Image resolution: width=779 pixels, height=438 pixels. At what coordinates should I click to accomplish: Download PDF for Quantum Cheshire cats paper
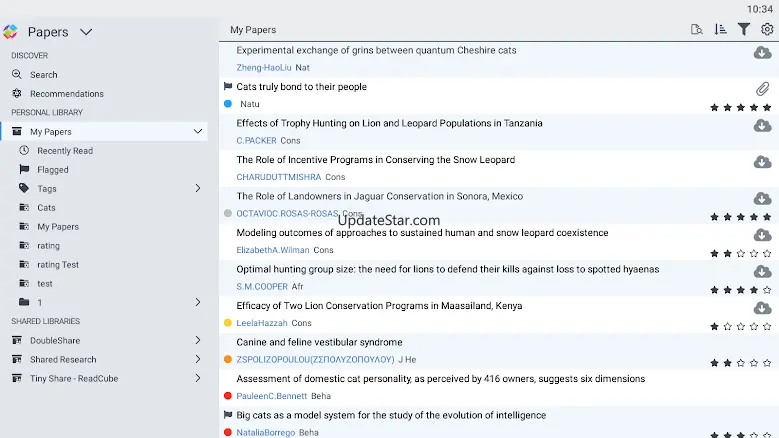[762, 52]
